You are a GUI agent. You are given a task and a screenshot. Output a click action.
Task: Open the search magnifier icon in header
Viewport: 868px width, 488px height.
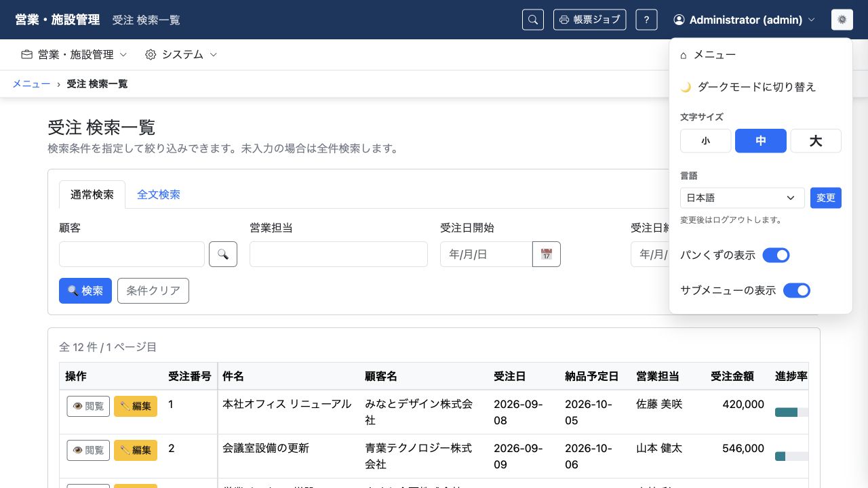(533, 20)
